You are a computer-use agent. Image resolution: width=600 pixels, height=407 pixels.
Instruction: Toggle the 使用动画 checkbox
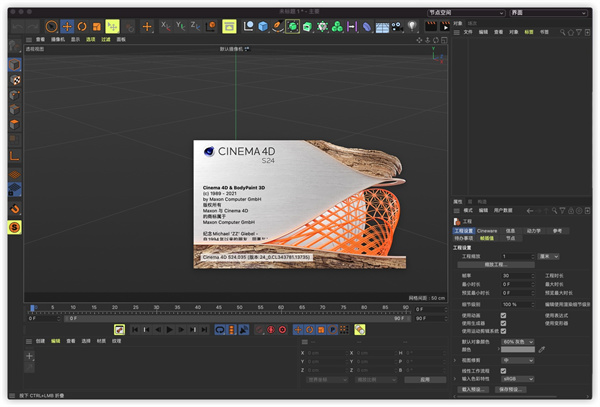click(x=503, y=316)
